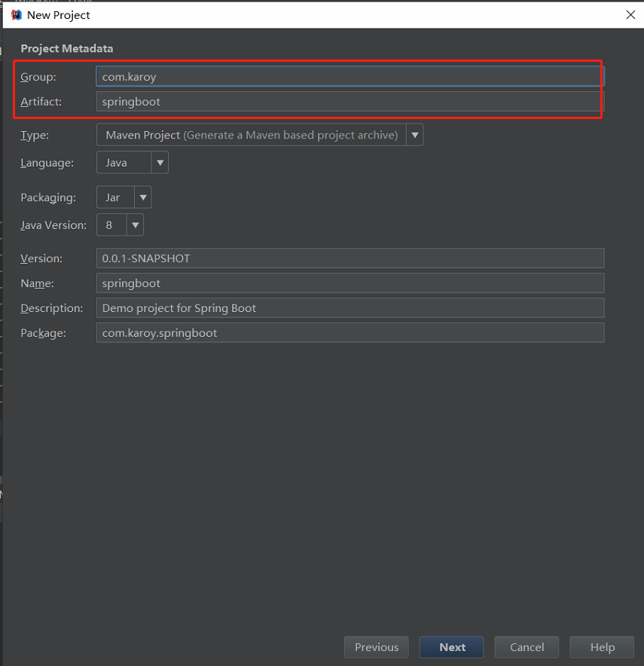Click the Name label
This screenshot has width=644, height=666.
pyautogui.click(x=38, y=283)
